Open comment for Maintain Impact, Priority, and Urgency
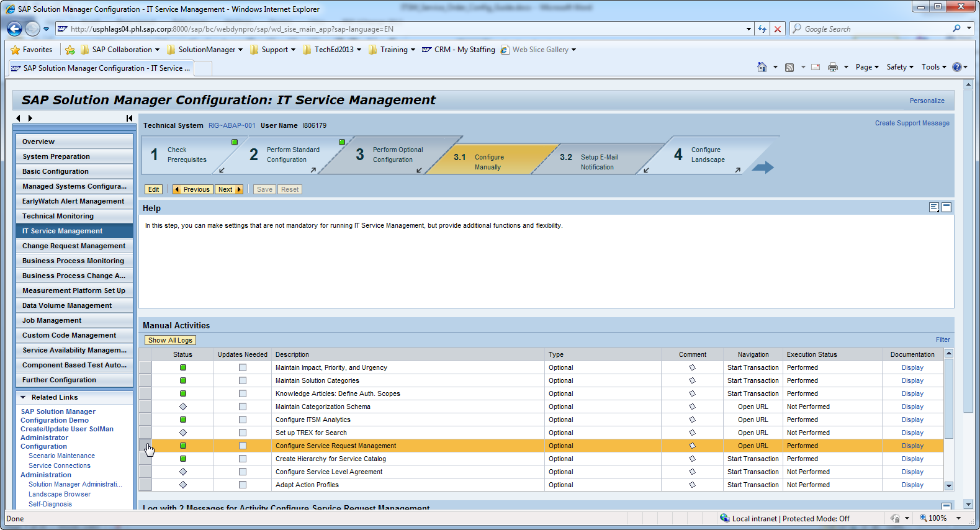 pos(692,367)
